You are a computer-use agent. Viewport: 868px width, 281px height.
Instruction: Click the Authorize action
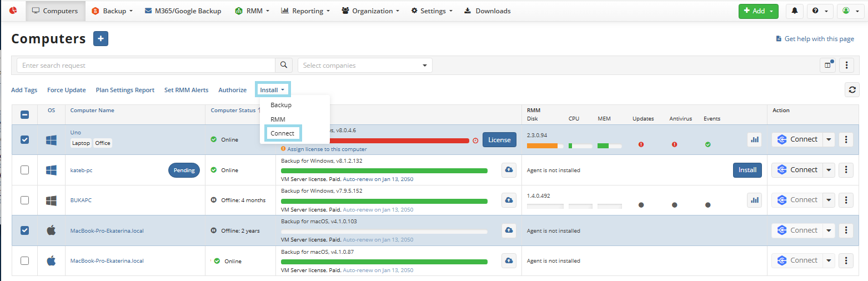[232, 90]
